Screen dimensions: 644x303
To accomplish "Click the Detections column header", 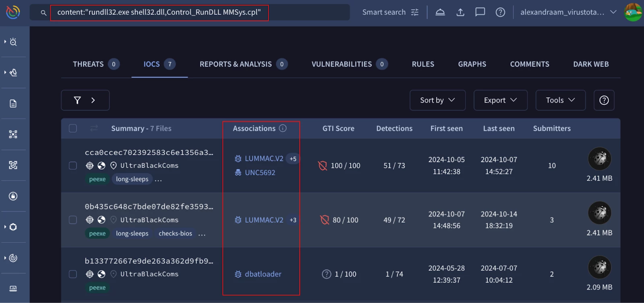I will [x=394, y=128].
